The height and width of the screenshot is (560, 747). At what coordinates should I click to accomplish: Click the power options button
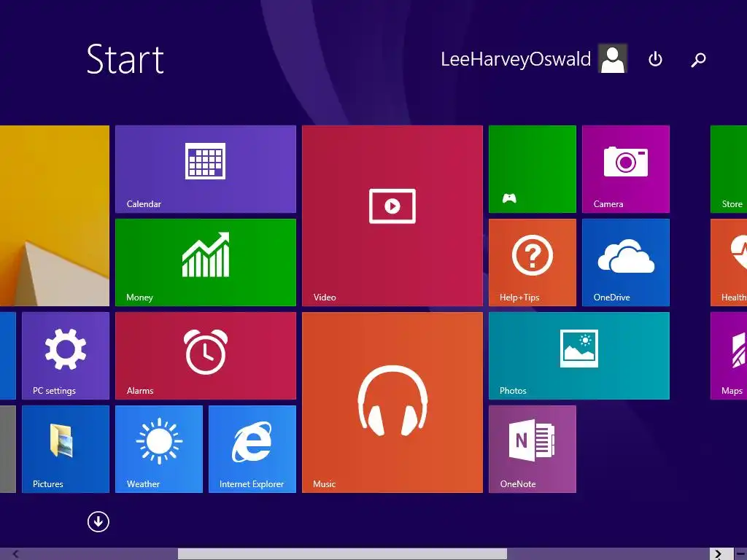coord(655,59)
